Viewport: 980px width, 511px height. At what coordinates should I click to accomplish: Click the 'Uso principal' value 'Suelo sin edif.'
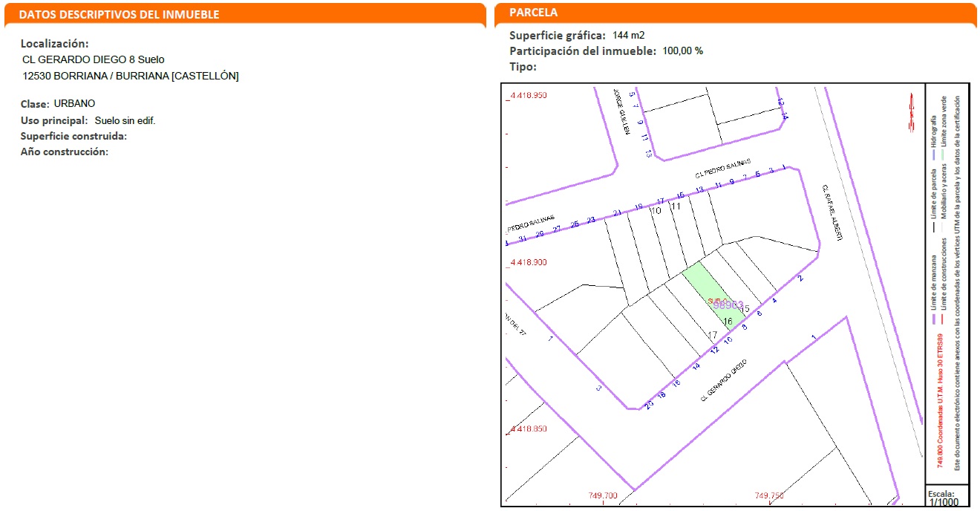(125, 120)
